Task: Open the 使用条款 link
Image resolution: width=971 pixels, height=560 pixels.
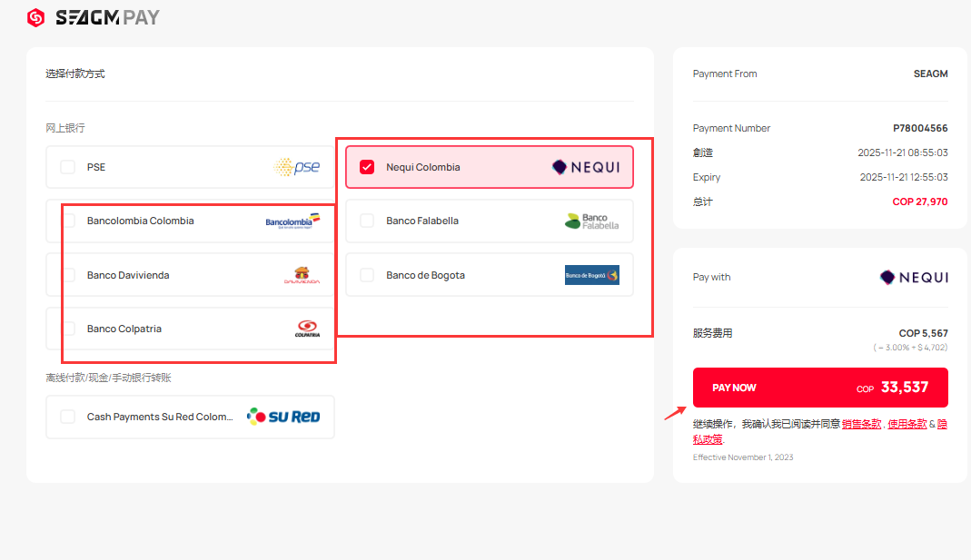Action: click(x=907, y=424)
